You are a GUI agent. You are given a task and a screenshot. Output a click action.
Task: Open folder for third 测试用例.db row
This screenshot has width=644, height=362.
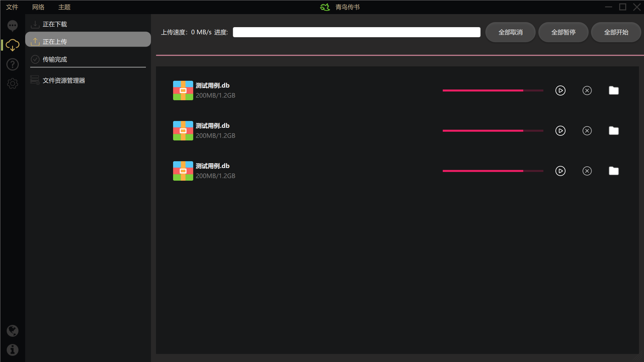click(x=614, y=171)
